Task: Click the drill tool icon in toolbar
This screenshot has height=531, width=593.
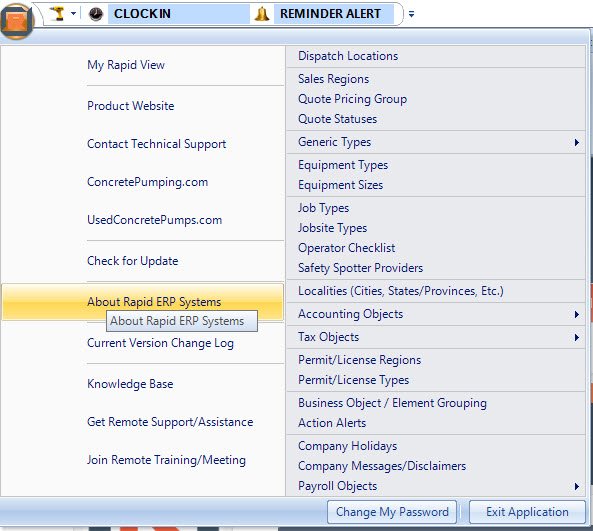Action: point(57,14)
